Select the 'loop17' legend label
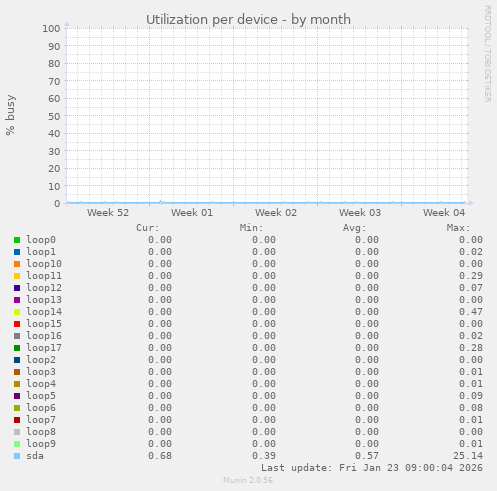 [x=44, y=348]
